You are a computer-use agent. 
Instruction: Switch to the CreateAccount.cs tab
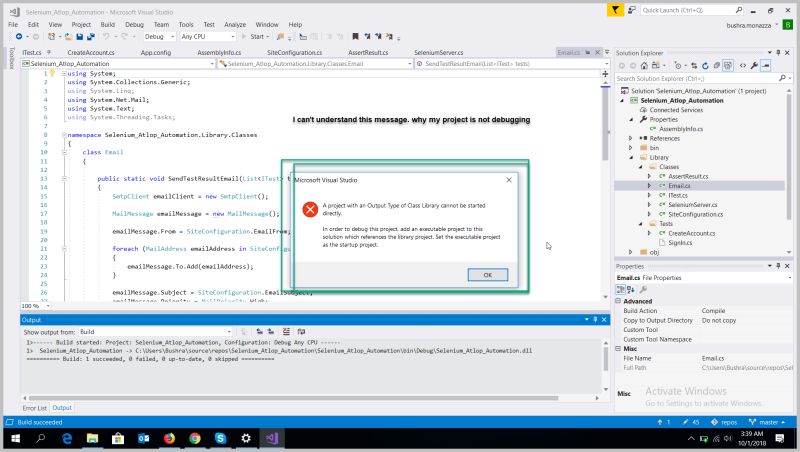(91, 53)
